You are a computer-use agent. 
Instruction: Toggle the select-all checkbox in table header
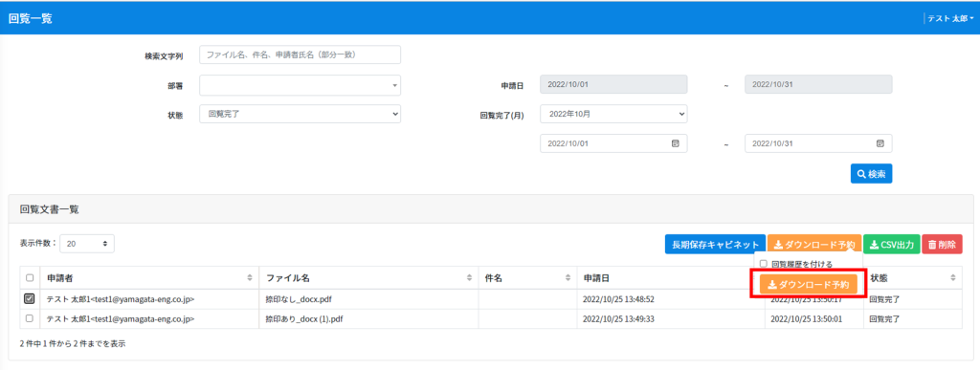[30, 278]
